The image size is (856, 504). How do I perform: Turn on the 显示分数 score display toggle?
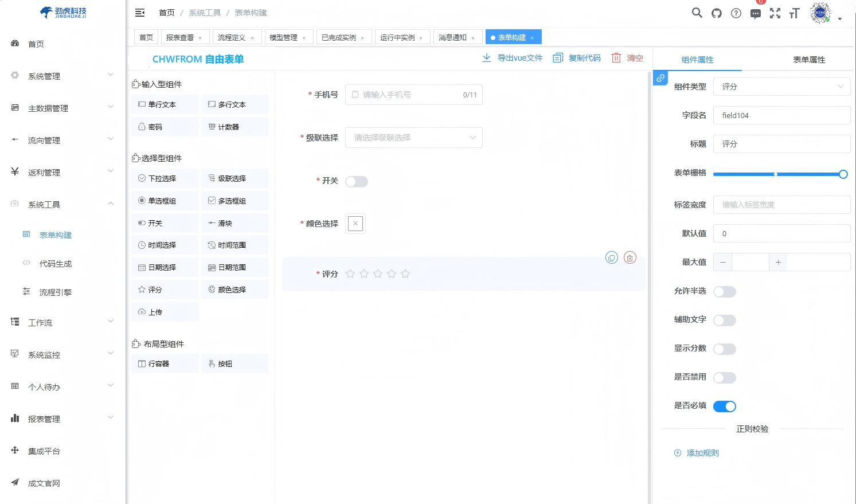(x=724, y=349)
